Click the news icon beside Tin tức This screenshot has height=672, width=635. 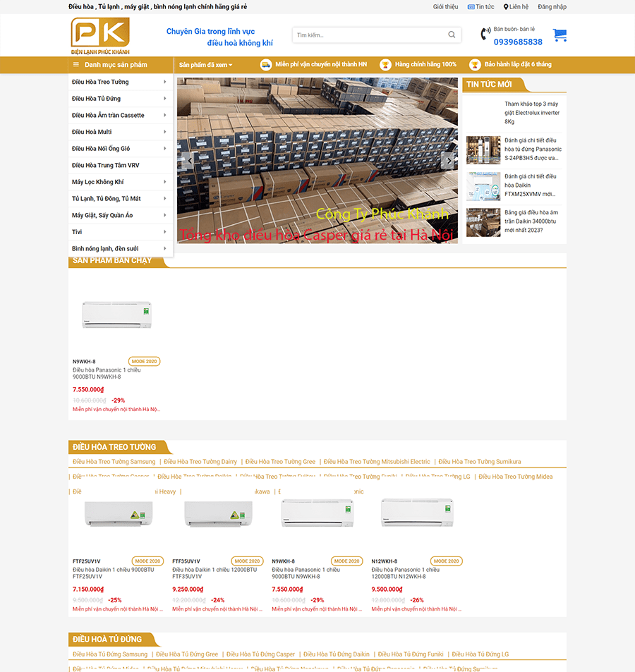tap(471, 7)
